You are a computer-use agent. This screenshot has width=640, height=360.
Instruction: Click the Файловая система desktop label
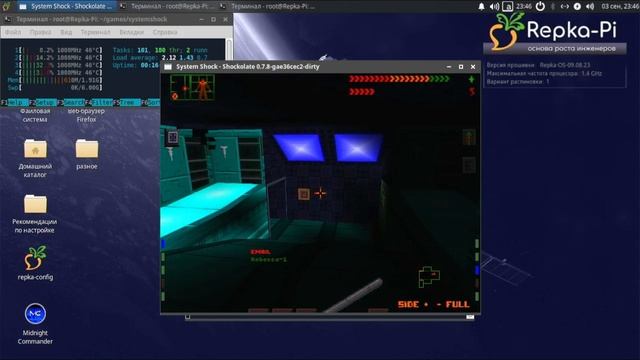[35, 115]
